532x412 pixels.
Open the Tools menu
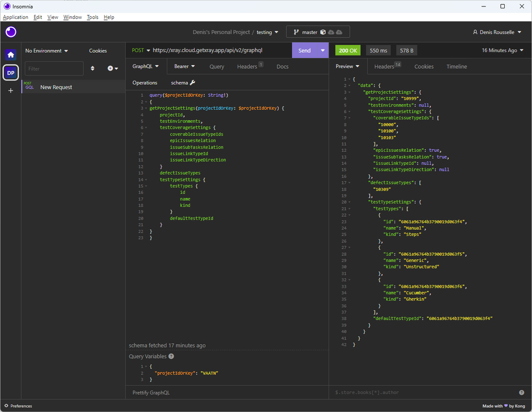point(92,17)
